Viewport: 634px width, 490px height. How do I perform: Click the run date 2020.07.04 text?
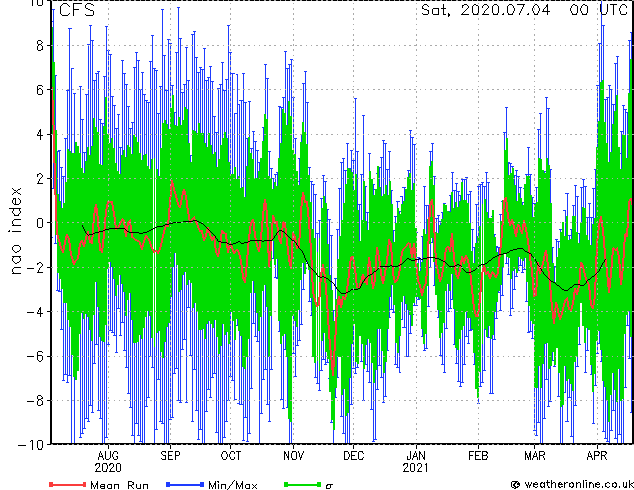click(506, 10)
